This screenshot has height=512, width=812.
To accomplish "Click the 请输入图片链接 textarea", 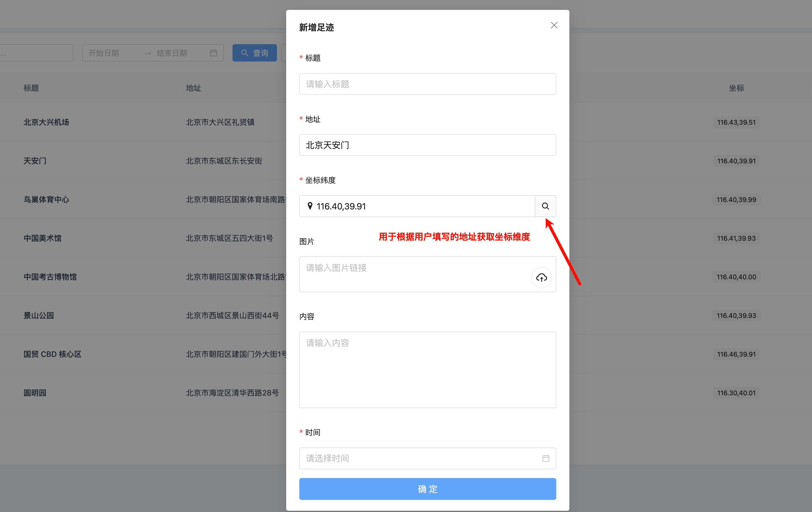I will click(x=415, y=274).
